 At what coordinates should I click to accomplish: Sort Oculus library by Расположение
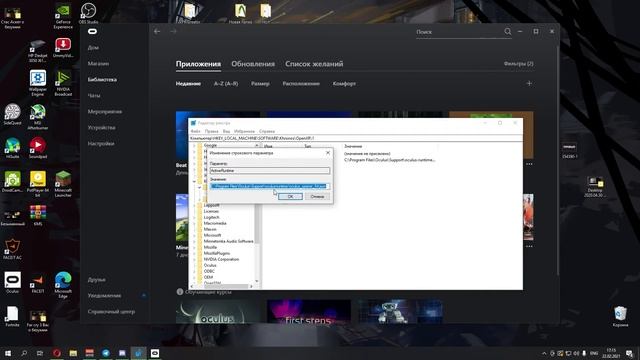click(301, 84)
